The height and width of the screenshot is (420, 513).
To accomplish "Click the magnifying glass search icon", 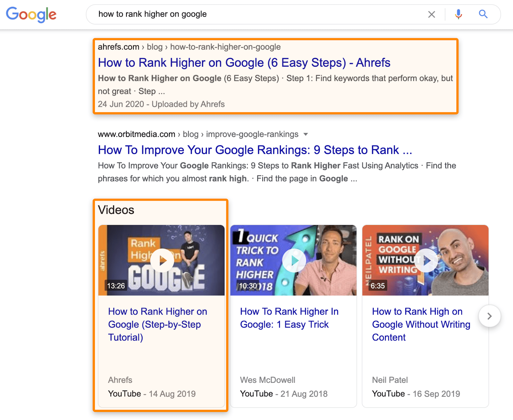I will (x=483, y=14).
